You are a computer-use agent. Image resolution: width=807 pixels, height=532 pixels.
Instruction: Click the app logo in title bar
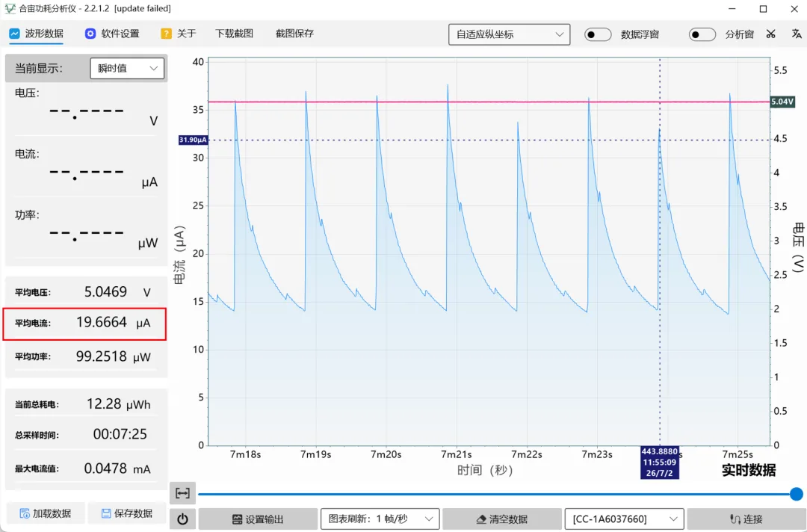click(10, 9)
